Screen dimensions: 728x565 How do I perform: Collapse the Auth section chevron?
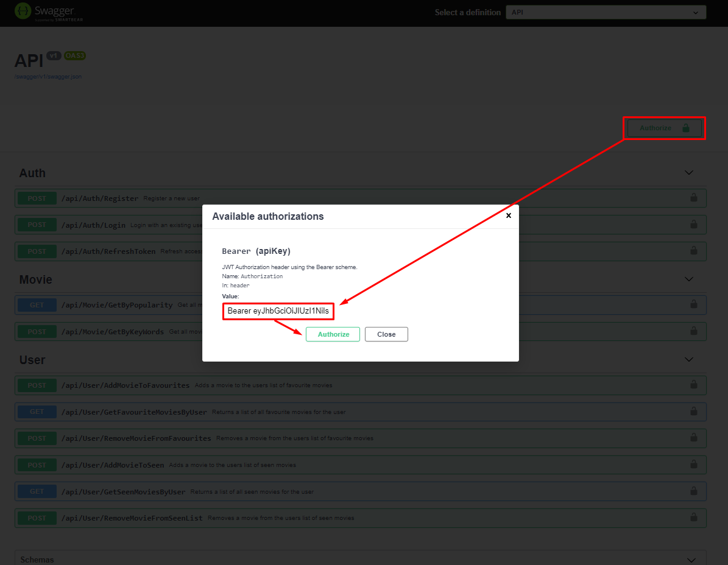pyautogui.click(x=689, y=172)
